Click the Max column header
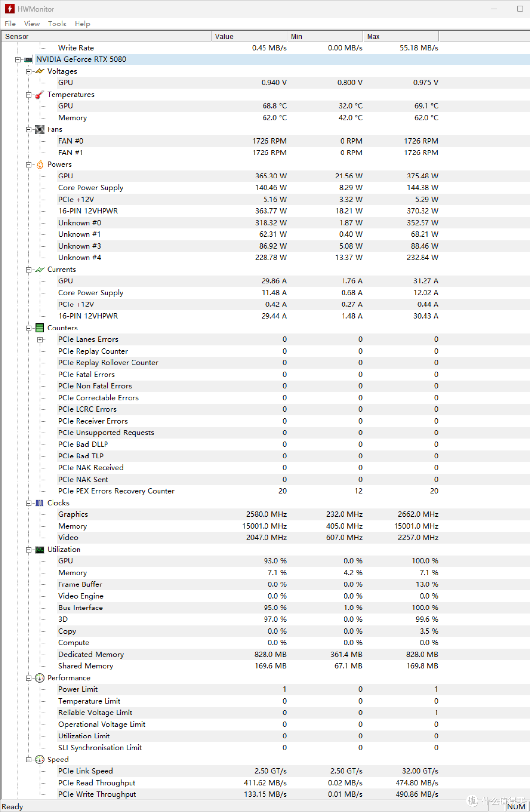Viewport: 530px width, 812px height. [x=401, y=36]
